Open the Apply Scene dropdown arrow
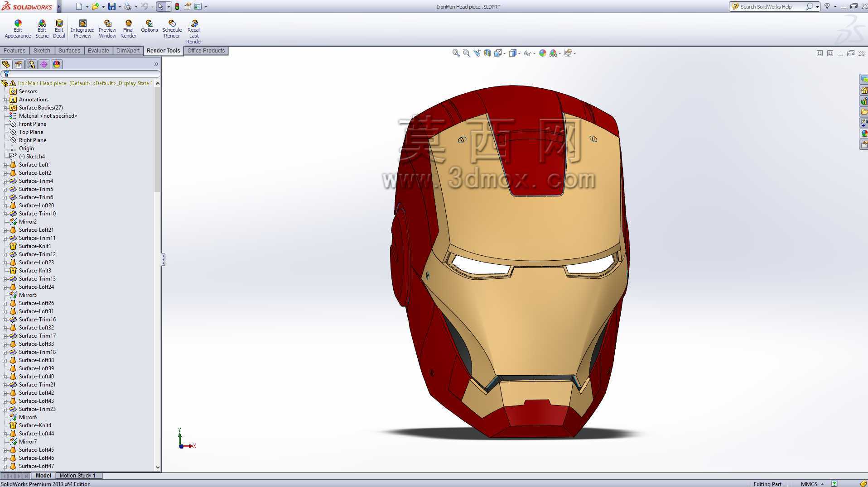 (x=560, y=53)
